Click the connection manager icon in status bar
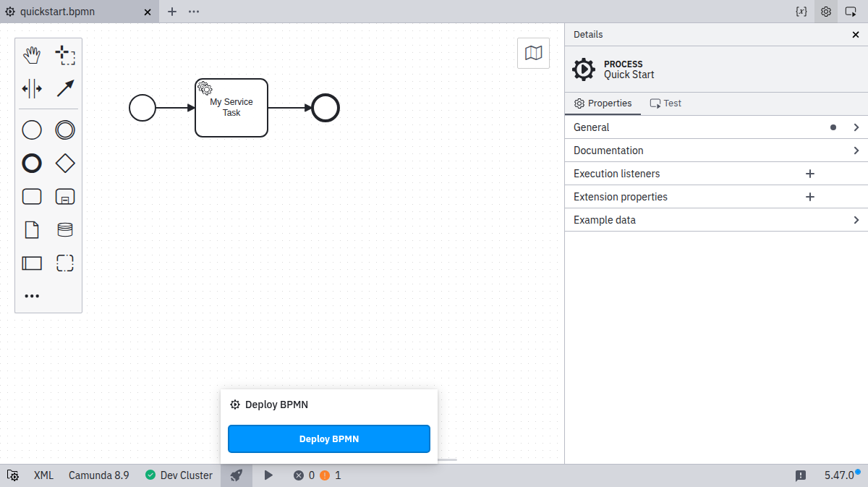Viewport: 868px width, 487px height. [x=12, y=475]
